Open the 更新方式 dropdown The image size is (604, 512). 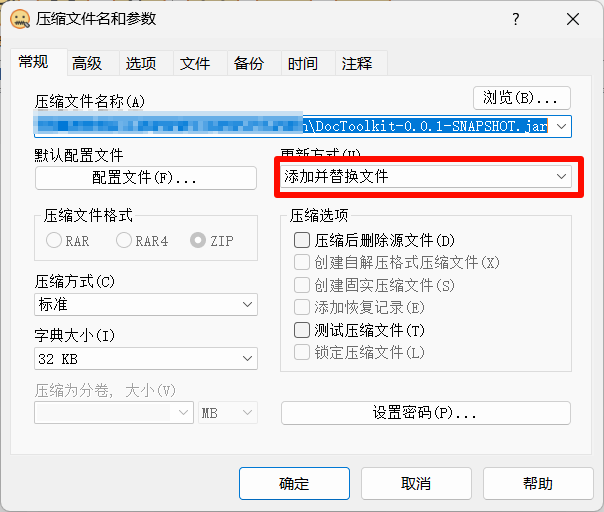pos(425,177)
